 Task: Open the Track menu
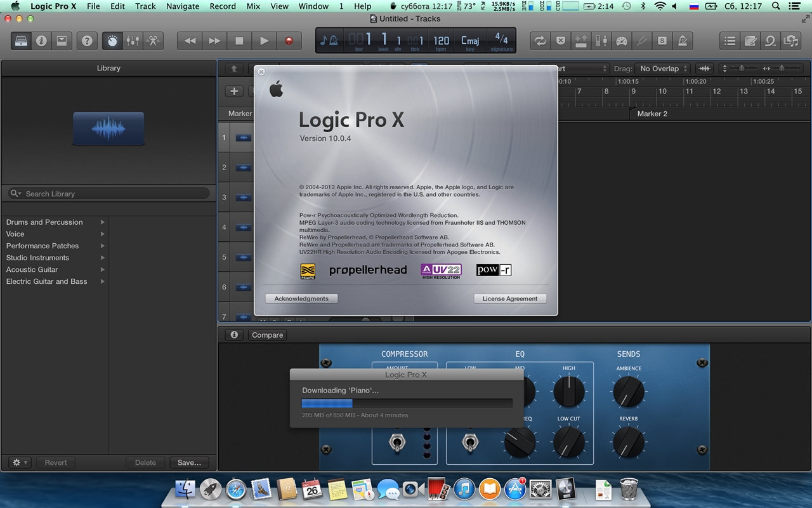tap(145, 6)
